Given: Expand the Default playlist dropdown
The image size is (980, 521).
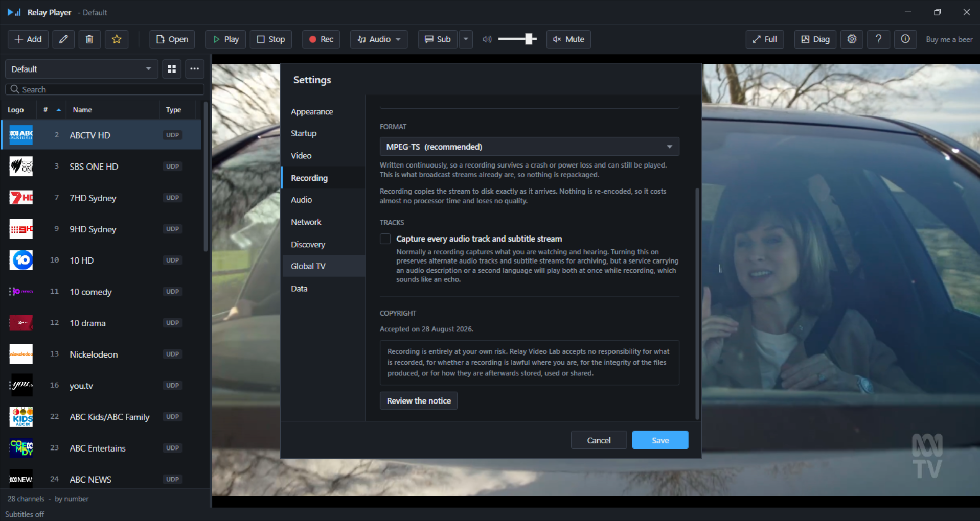Looking at the screenshot, I should tap(81, 69).
